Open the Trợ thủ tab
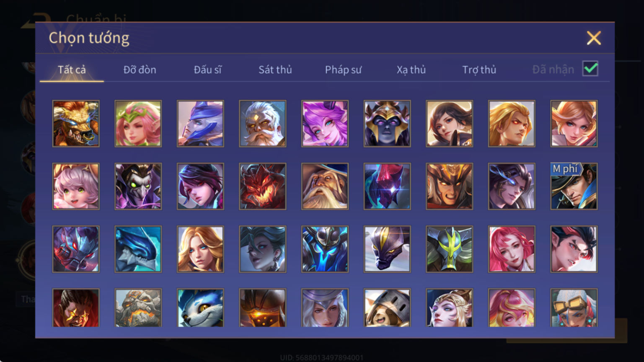The height and width of the screenshot is (362, 644). (x=479, y=70)
